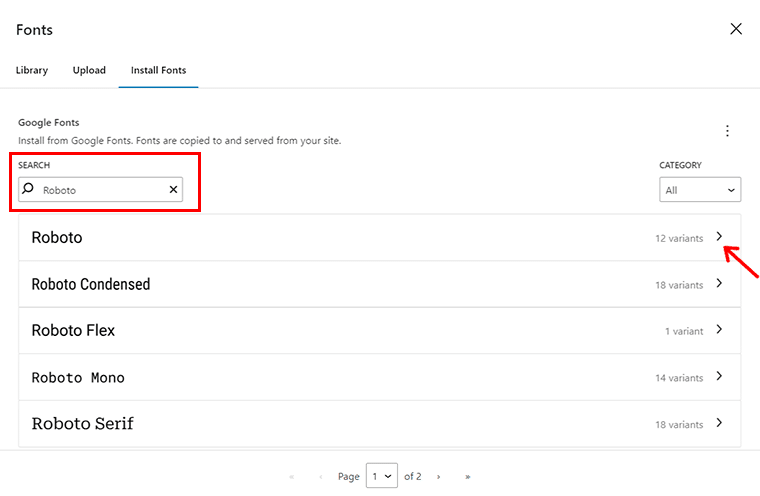Click the '14 variants' label
This screenshot has height=496, width=760.
coord(679,378)
